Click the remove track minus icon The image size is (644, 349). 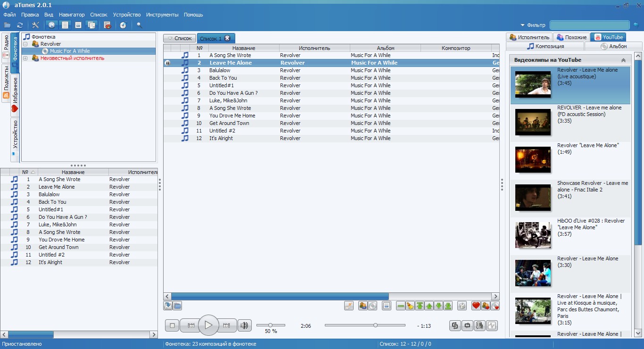click(401, 306)
